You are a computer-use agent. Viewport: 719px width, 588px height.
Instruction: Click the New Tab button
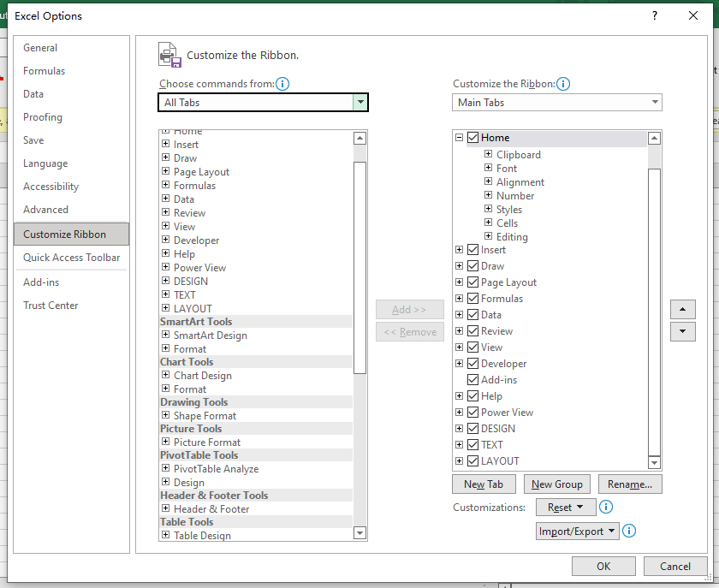click(x=484, y=484)
